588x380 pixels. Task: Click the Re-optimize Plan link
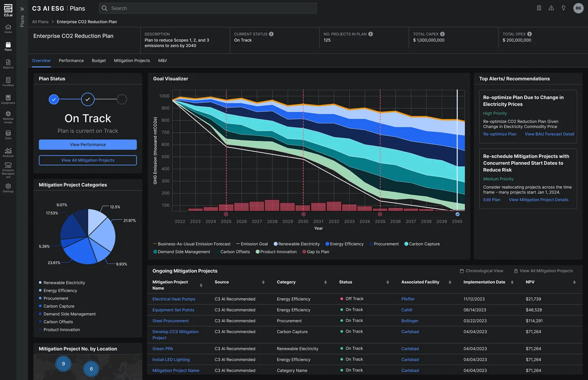coord(500,134)
